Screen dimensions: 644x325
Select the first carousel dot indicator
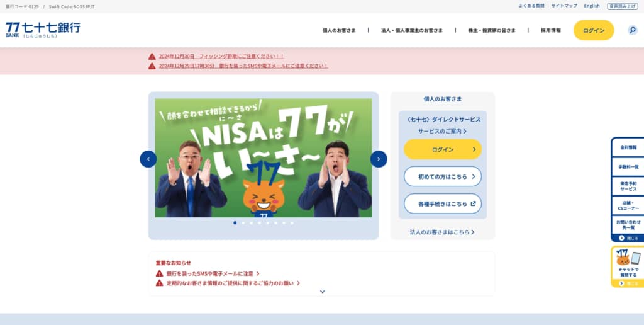(x=235, y=222)
